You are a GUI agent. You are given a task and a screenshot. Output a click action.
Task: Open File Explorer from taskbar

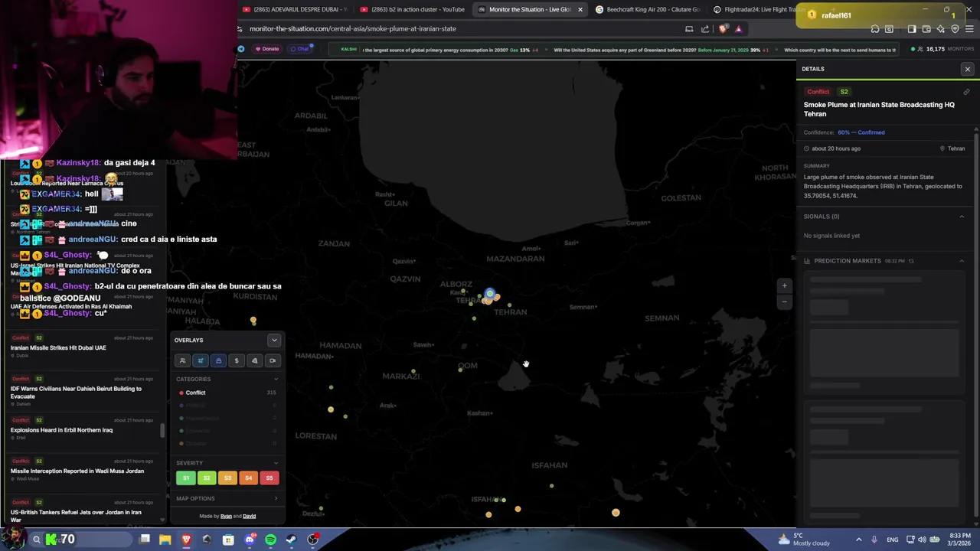pyautogui.click(x=165, y=540)
